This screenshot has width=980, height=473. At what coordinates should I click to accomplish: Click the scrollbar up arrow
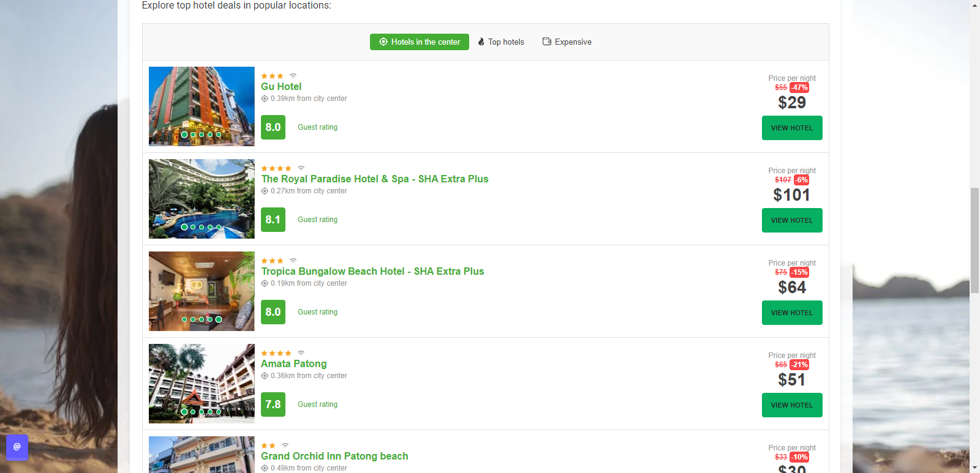pyautogui.click(x=974, y=5)
